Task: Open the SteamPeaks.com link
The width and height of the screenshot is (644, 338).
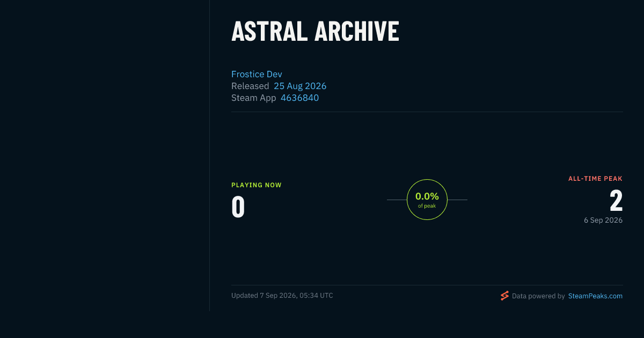Action: pos(595,296)
